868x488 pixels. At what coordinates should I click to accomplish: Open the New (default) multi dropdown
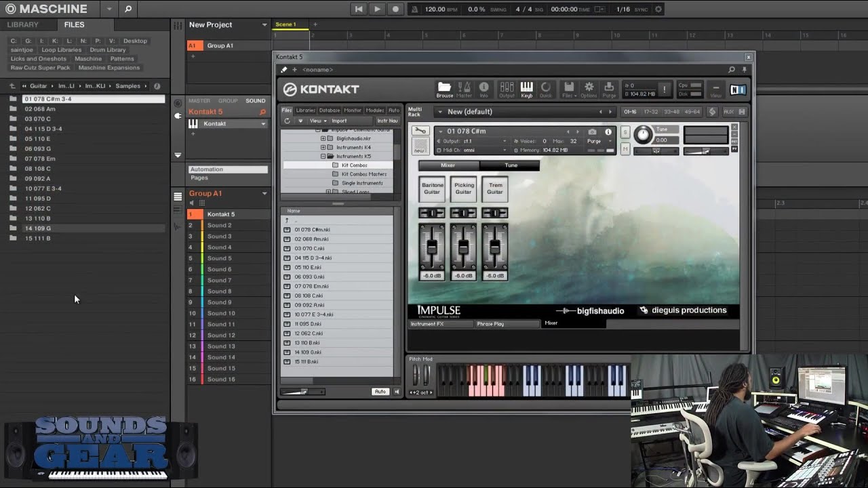tap(439, 112)
